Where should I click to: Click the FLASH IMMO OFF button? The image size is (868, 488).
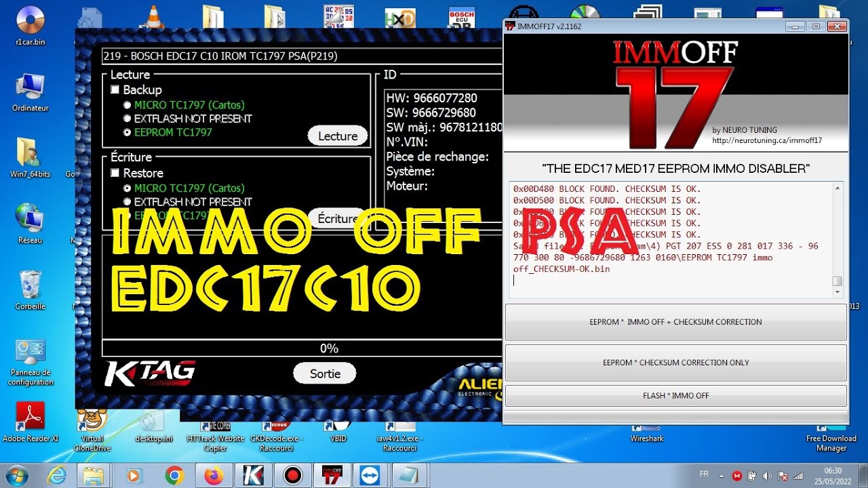click(x=675, y=395)
